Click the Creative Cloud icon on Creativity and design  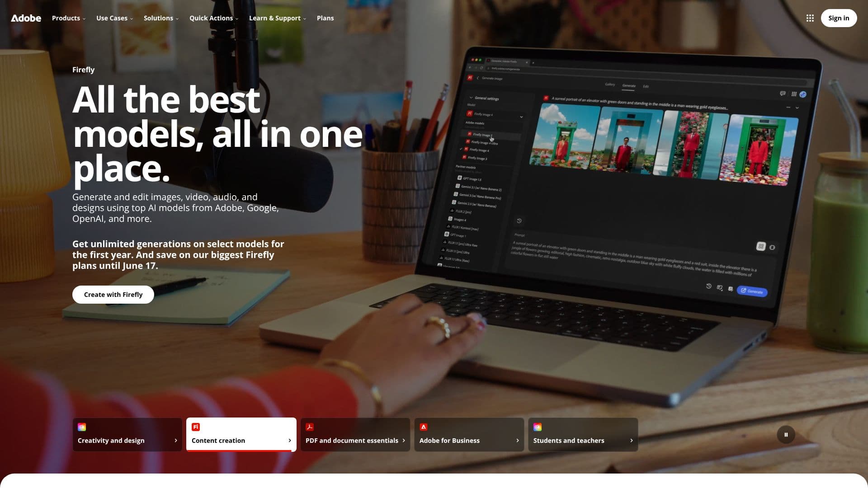pos(82,427)
